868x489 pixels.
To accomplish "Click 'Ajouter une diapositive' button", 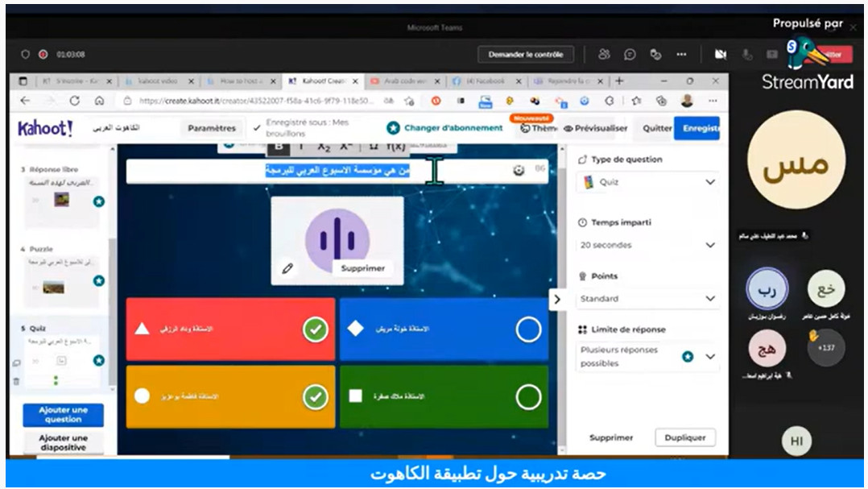I will pos(63,442).
